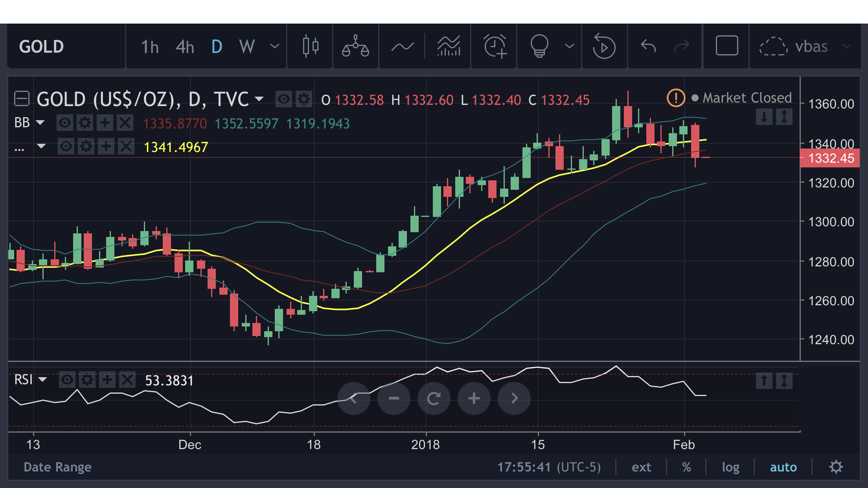Image resolution: width=868 pixels, height=488 pixels.
Task: Open the TVC symbol source dropdown
Action: point(259,99)
